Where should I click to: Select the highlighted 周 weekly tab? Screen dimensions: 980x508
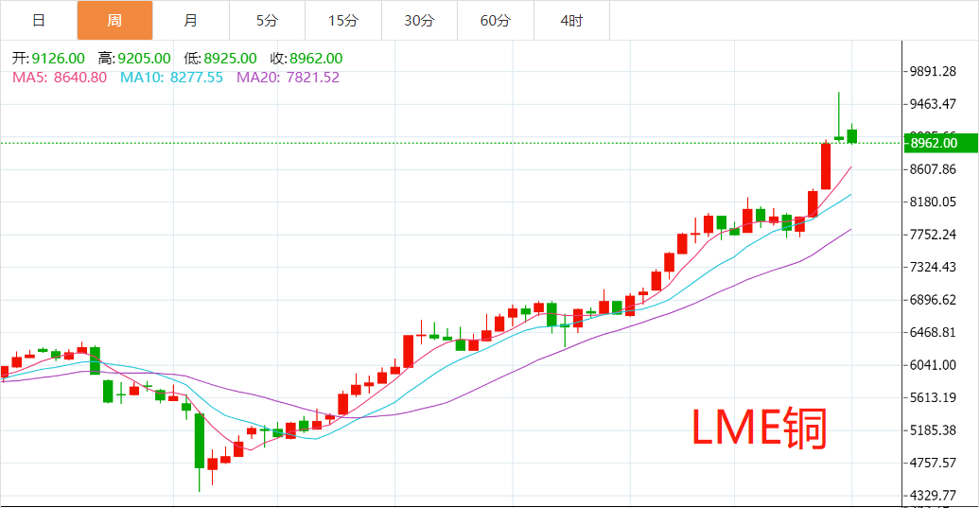(114, 20)
